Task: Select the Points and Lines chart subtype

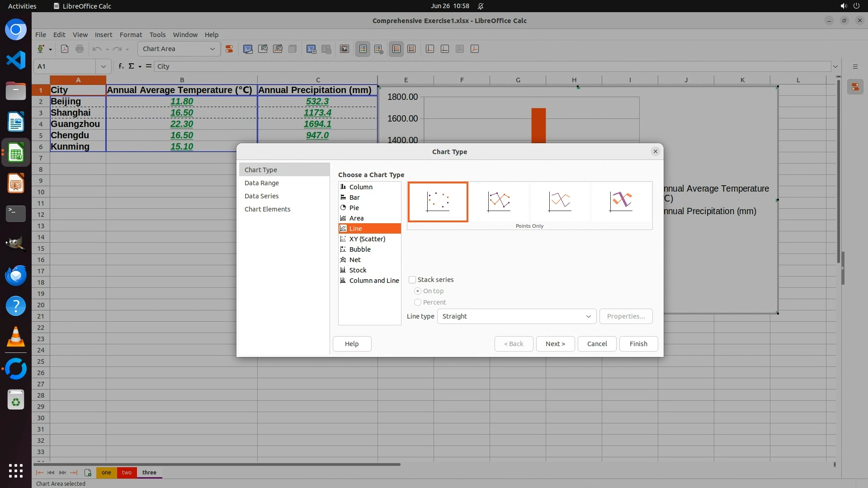Action: (499, 202)
